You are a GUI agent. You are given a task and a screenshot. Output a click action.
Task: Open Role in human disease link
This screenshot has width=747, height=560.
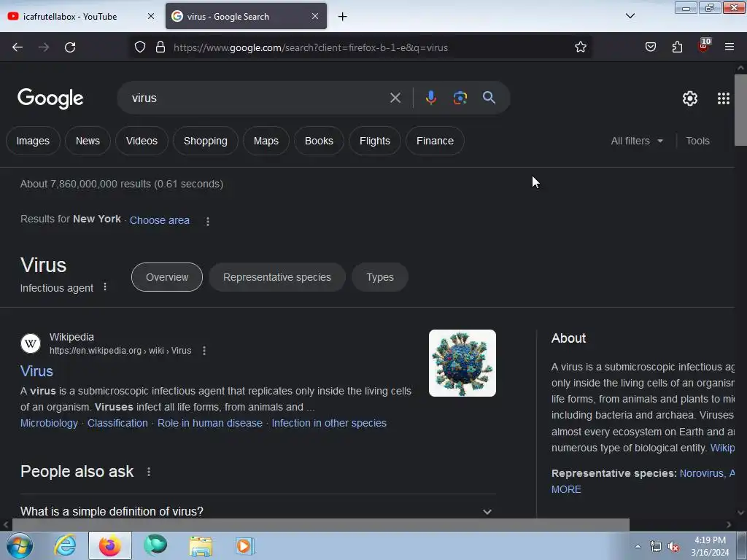(x=209, y=423)
